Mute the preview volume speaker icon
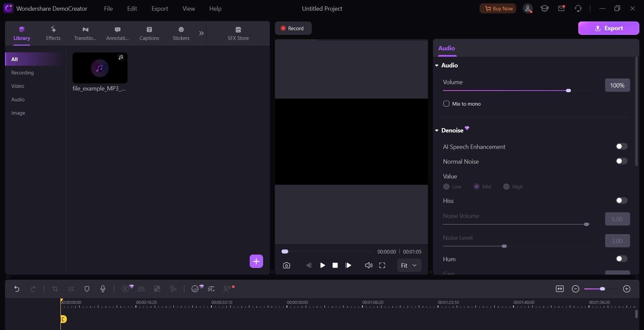 pyautogui.click(x=368, y=265)
